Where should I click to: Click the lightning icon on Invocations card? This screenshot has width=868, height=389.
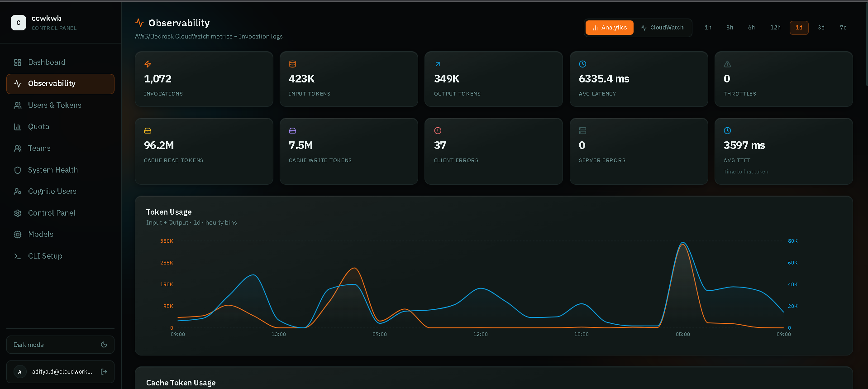point(148,64)
